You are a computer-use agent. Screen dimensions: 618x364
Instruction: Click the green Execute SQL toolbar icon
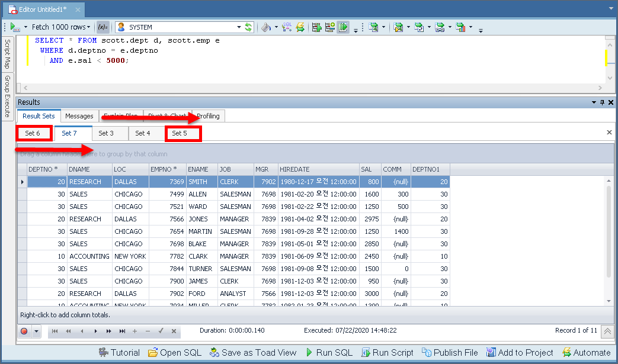[x=15, y=27]
